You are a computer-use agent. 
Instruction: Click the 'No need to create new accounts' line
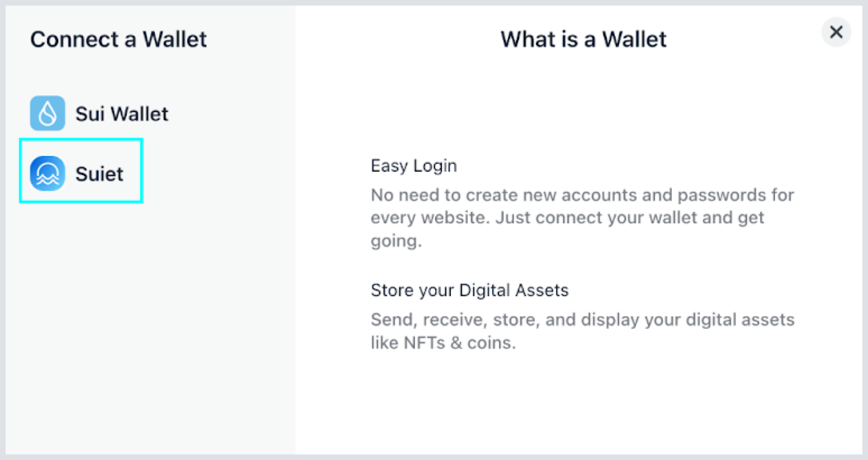pos(582,195)
